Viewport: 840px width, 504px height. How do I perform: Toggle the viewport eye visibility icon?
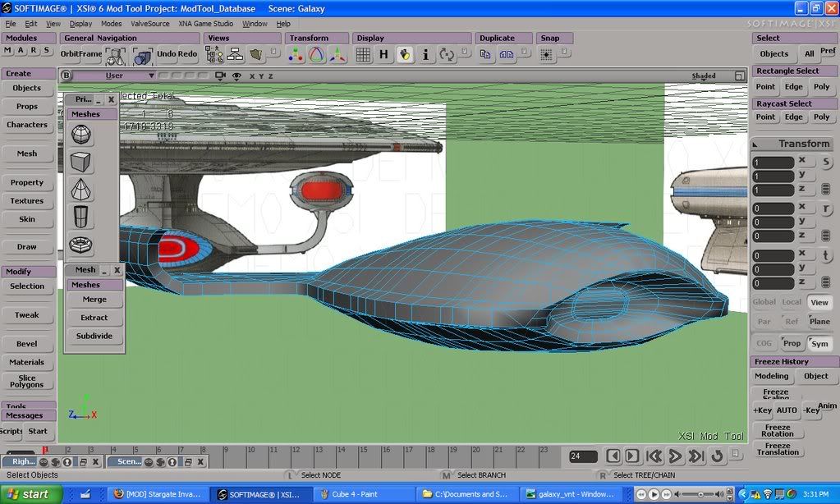pos(236,76)
